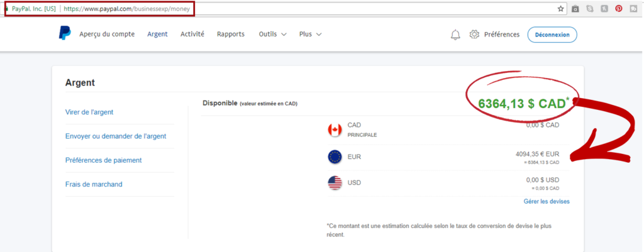Click the Préférences gear icon
This screenshot has height=252, width=644.
point(474,35)
